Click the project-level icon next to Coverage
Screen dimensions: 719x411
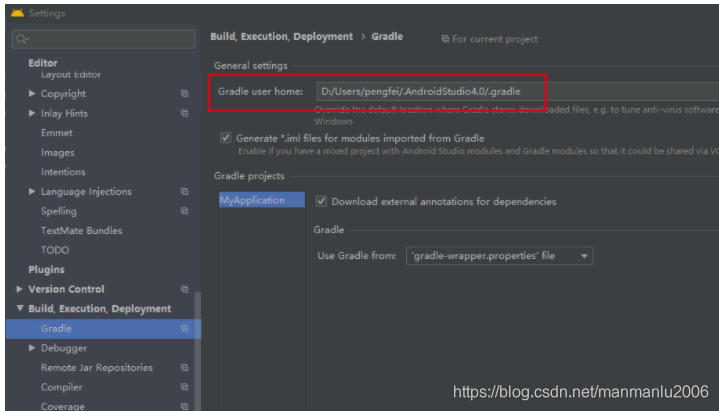click(185, 406)
